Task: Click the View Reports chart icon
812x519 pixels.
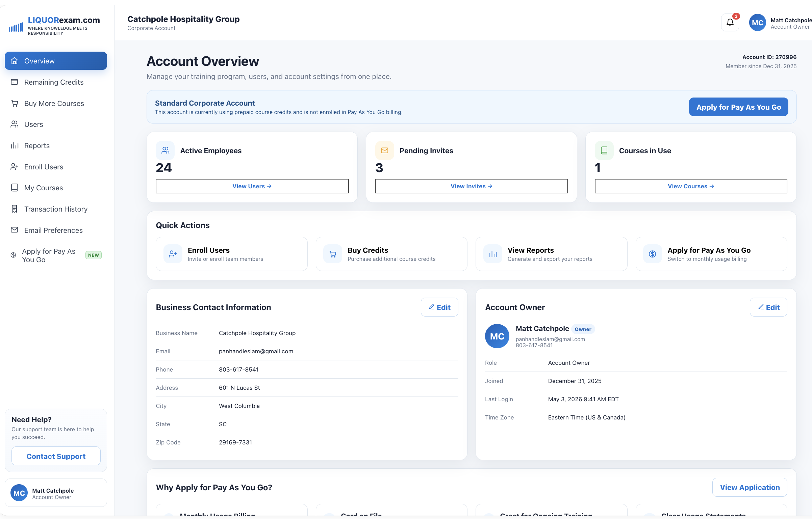Action: [493, 254]
